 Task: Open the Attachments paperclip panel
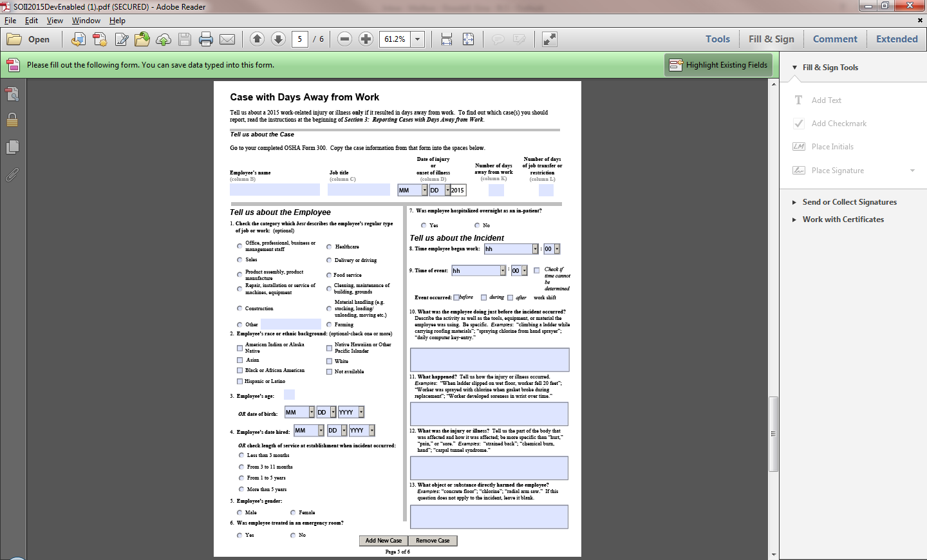click(12, 174)
